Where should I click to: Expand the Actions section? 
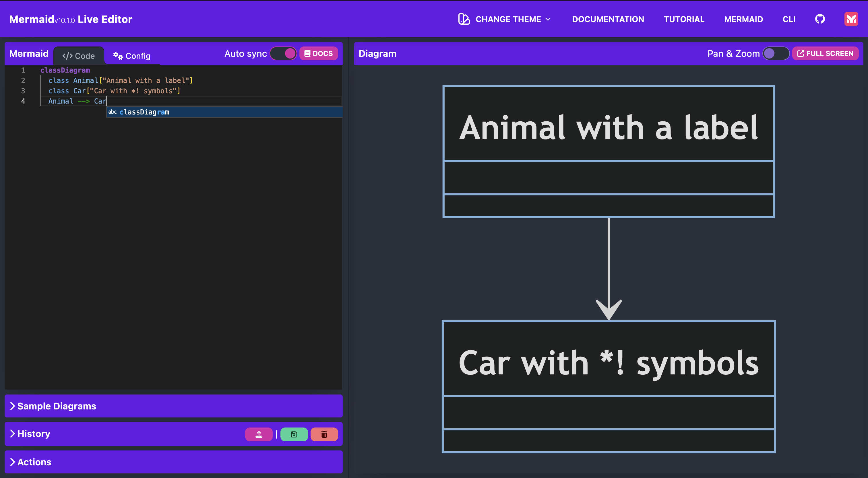34,462
